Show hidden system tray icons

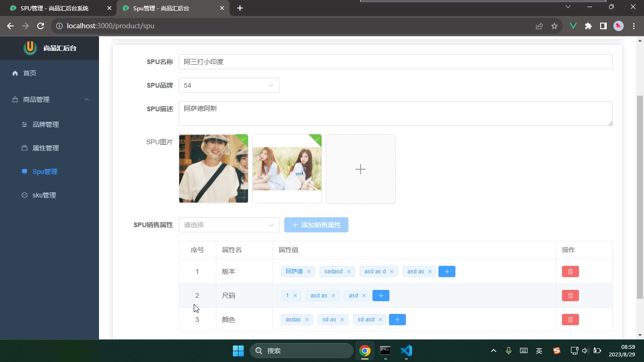494,351
